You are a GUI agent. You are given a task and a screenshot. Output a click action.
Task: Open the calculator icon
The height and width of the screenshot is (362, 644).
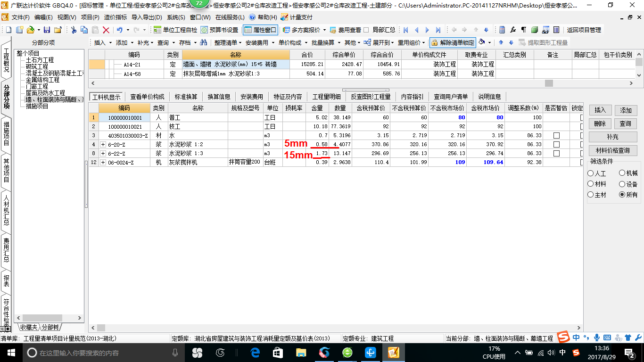tap(503, 30)
